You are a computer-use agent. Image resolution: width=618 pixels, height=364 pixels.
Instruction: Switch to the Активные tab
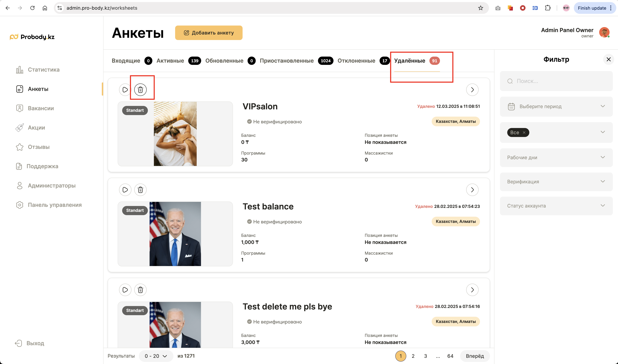click(x=170, y=61)
